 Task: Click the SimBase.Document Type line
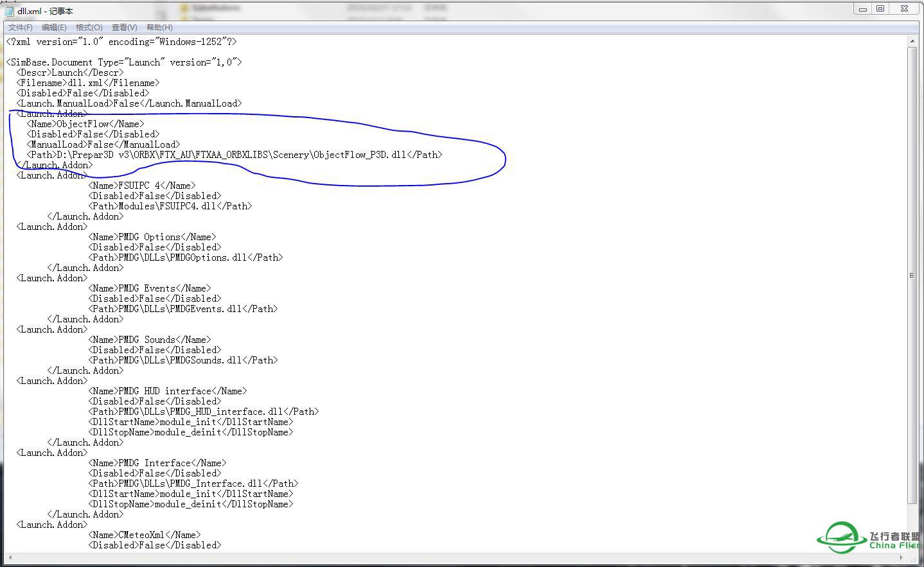(x=124, y=62)
